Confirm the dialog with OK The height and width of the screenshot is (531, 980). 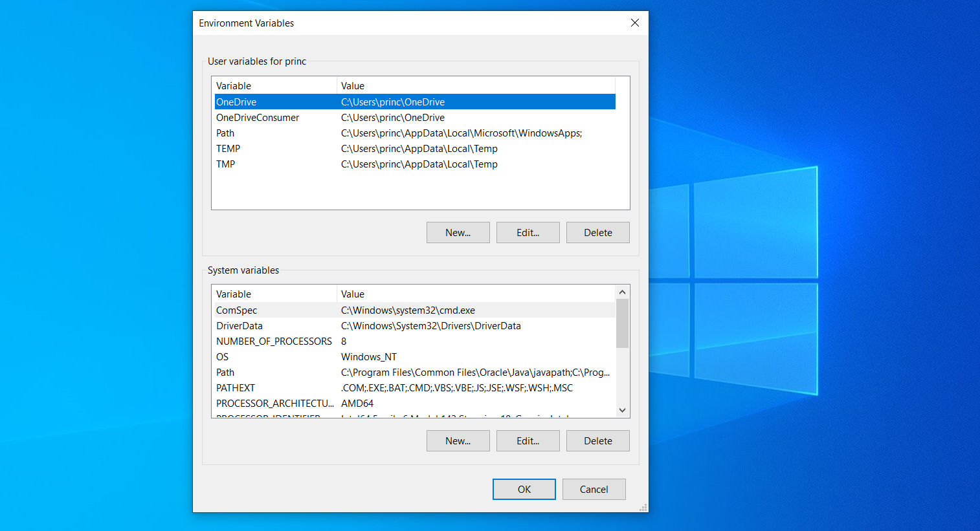pos(524,490)
